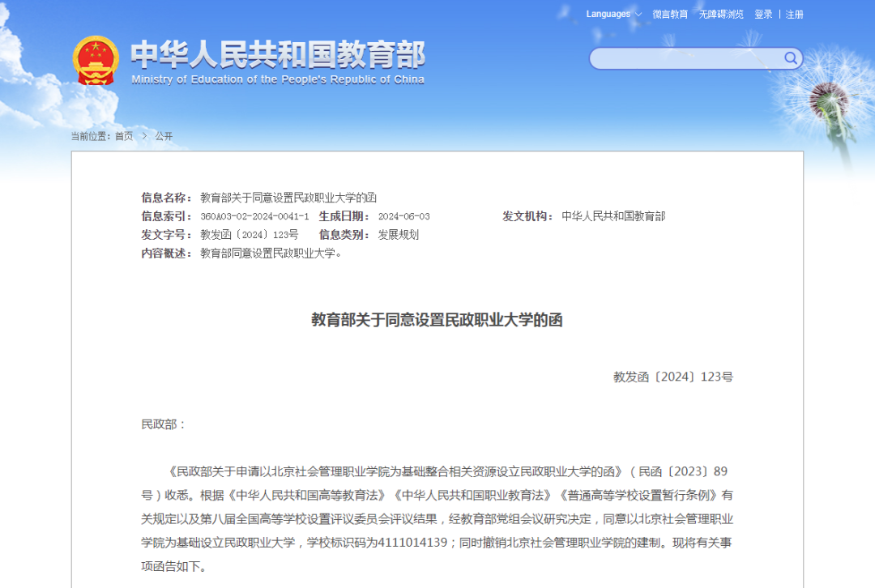Click the English subtitle Ministry of Education
875x588 pixels.
point(278,79)
